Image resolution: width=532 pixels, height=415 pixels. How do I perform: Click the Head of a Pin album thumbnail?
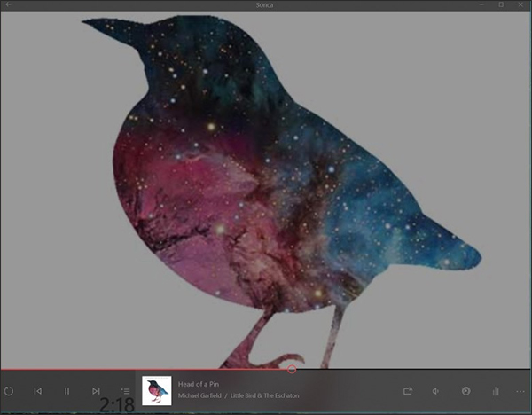coord(157,391)
